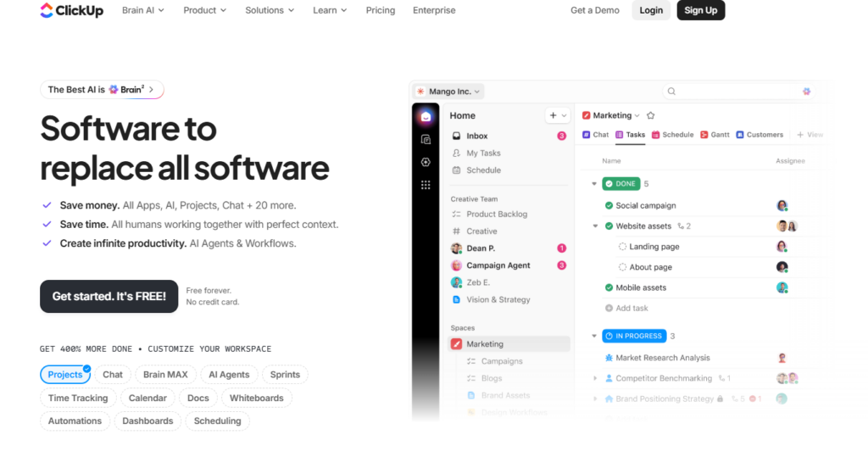Click the Login button
Viewport: 868px width, 457px height.
click(x=651, y=10)
